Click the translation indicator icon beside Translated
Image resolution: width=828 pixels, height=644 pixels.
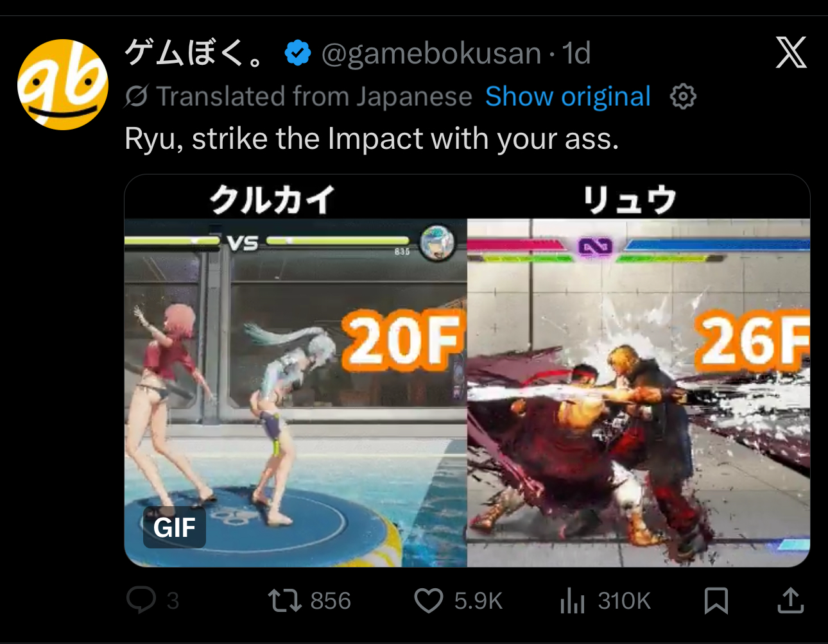[x=136, y=96]
